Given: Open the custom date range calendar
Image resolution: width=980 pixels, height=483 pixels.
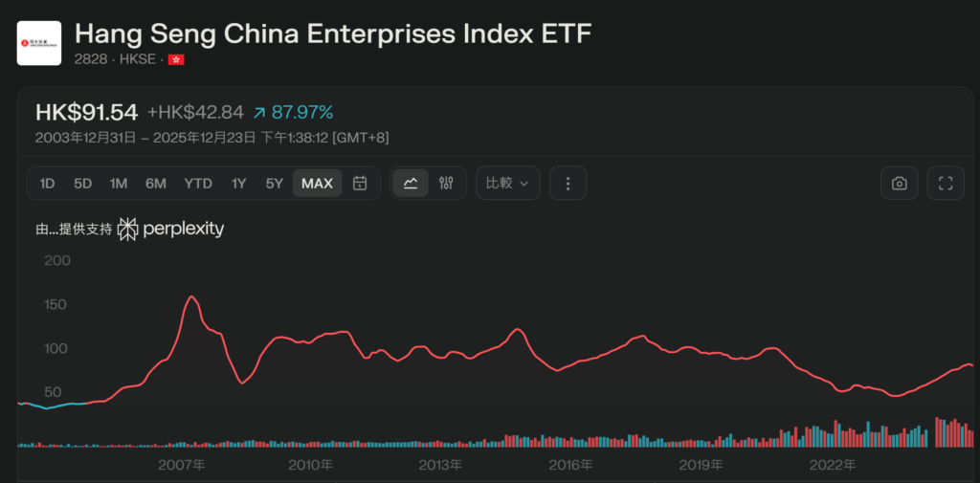Looking at the screenshot, I should [x=360, y=184].
